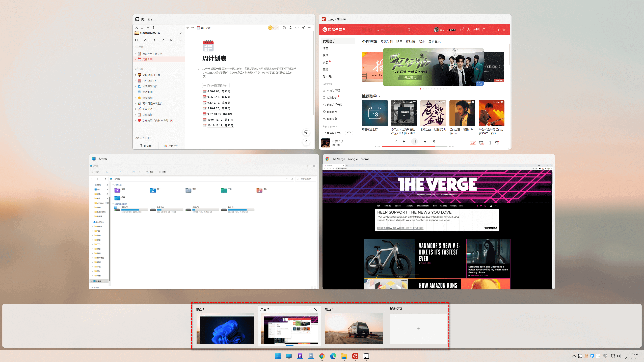
Task: Skip to the next track
Action: pyautogui.click(x=425, y=141)
